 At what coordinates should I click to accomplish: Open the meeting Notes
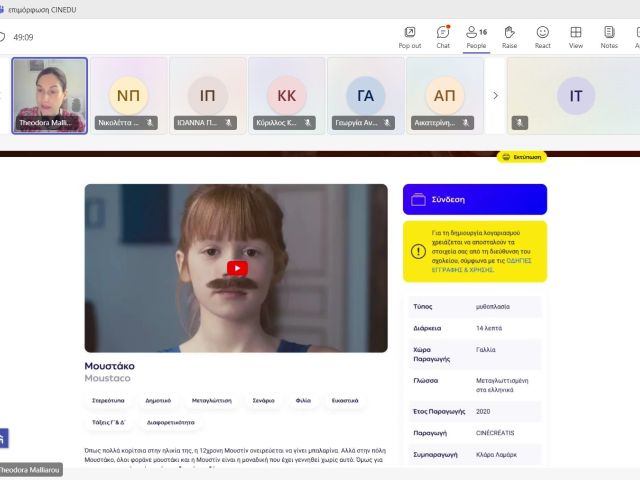pos(609,37)
